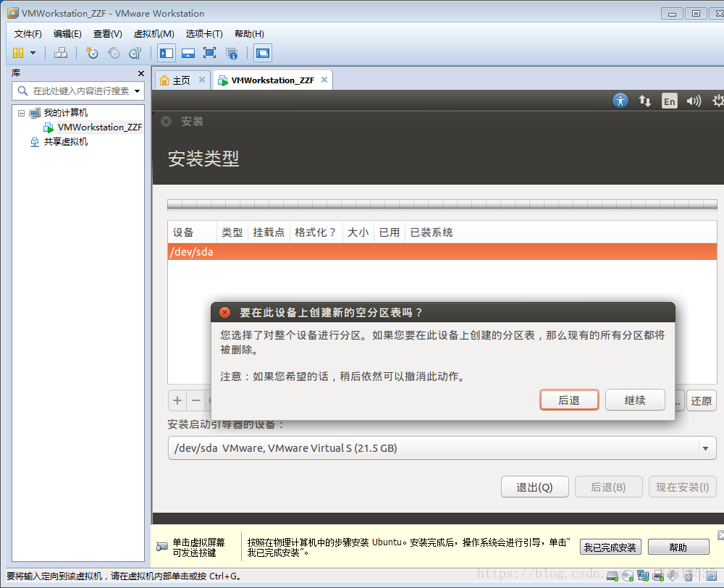Click the send Ctrl+Alt+Del toolbar icon
The width and height of the screenshot is (724, 588).
61,53
